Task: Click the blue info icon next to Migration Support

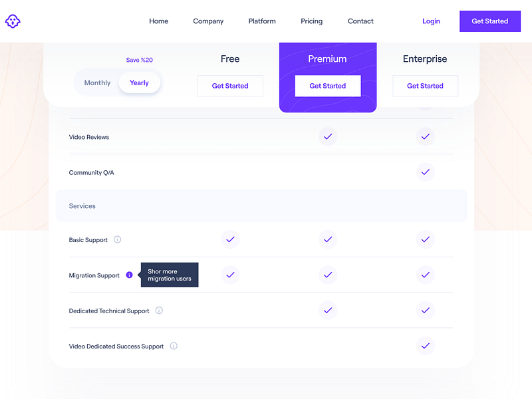Action: (129, 275)
